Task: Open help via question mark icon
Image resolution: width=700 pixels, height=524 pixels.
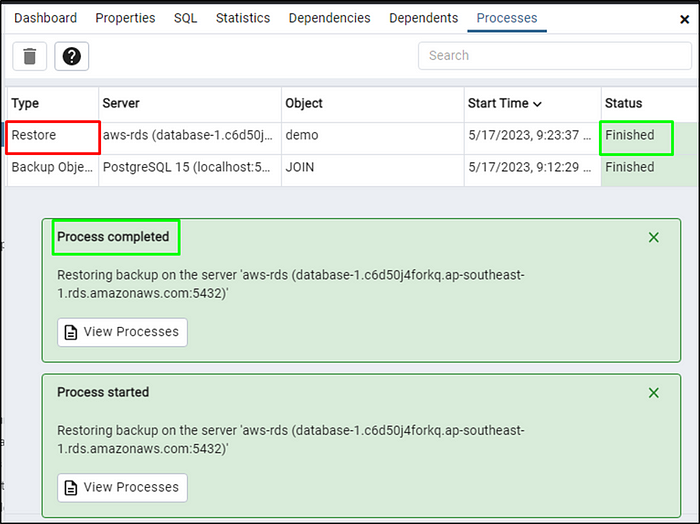Action: 71,56
